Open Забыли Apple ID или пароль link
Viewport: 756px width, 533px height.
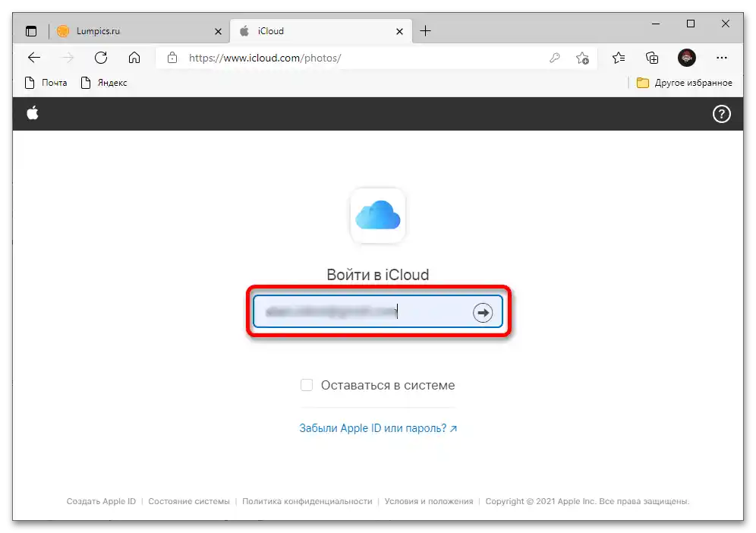pos(378,428)
